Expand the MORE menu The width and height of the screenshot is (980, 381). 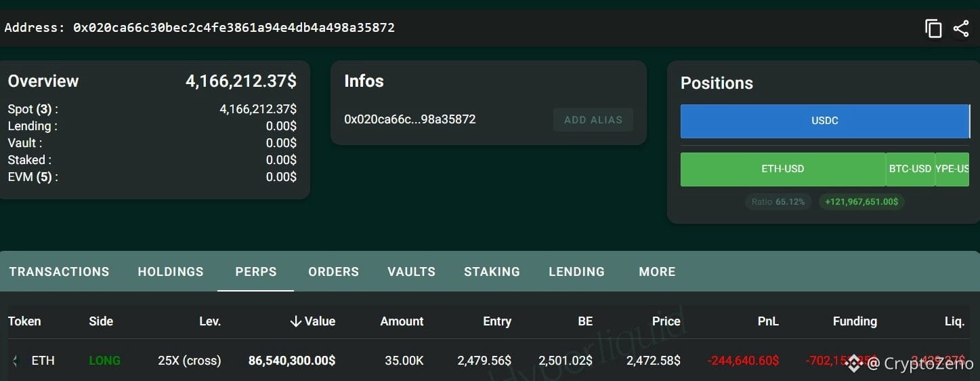(657, 272)
